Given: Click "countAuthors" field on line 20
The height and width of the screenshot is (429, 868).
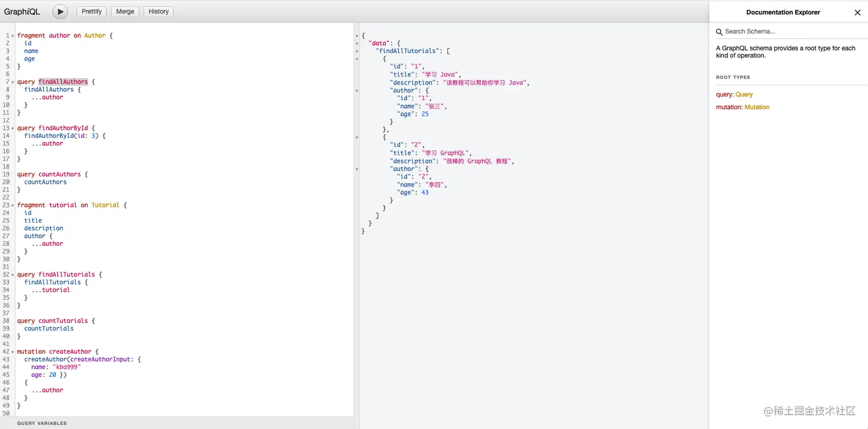Looking at the screenshot, I should tap(45, 182).
